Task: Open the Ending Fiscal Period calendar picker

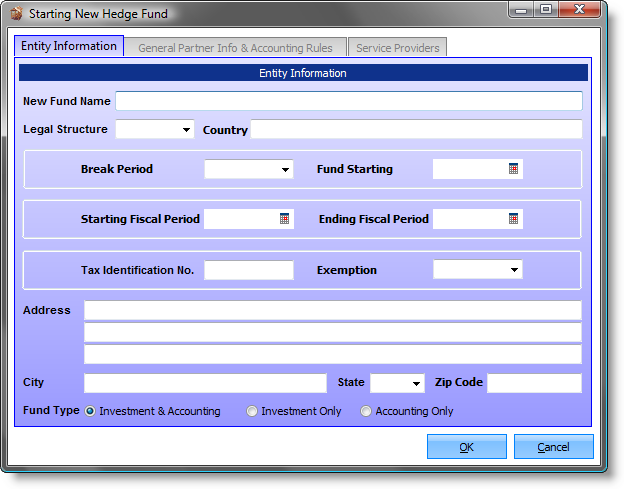Action: (513, 218)
